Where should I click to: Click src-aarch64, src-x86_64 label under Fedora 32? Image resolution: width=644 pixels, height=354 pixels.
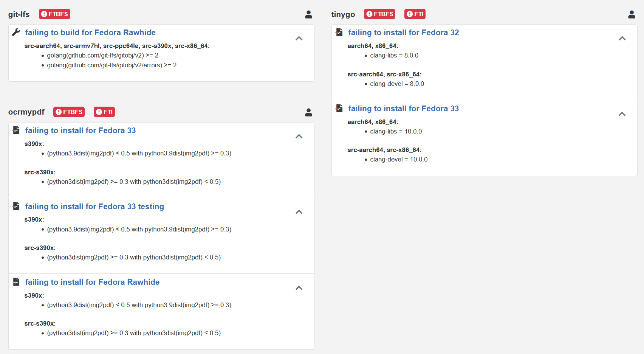[x=385, y=74]
